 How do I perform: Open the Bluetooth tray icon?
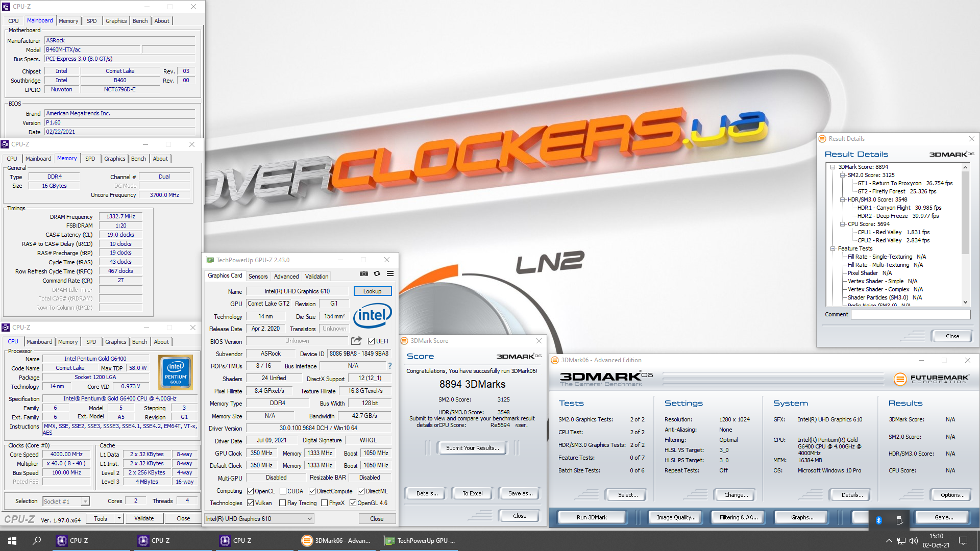coord(879,520)
